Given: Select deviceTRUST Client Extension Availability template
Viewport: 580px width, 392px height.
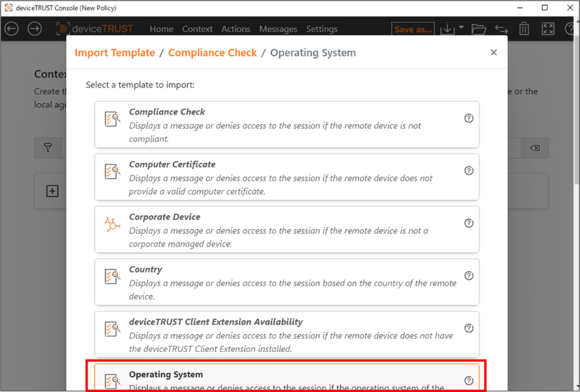Looking at the screenshot, I should (x=286, y=335).
